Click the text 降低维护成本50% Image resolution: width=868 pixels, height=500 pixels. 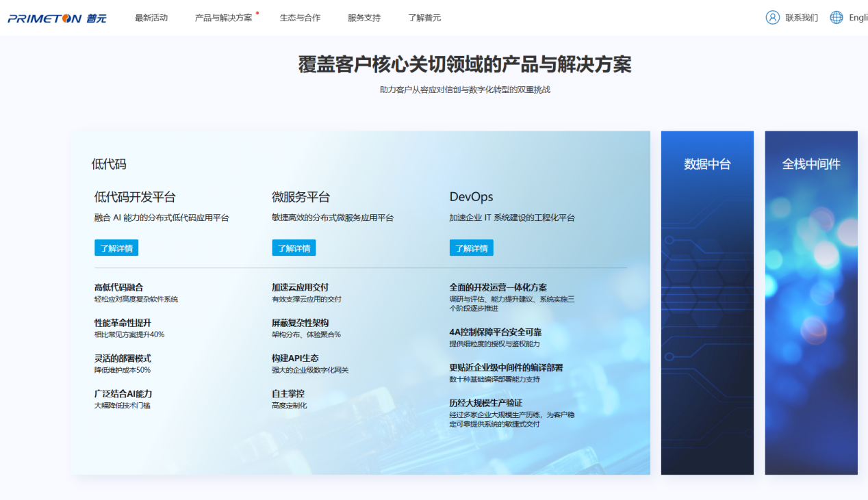123,370
